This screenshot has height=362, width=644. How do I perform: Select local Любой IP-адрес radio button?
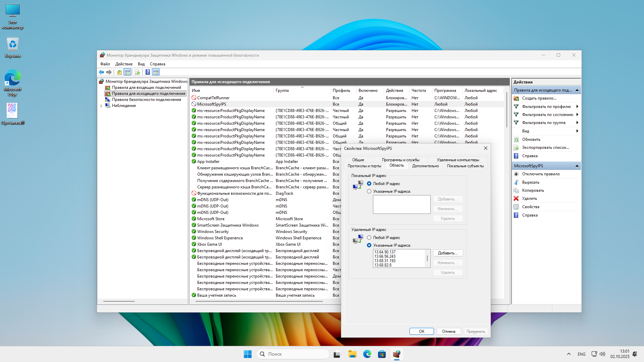[x=369, y=184]
